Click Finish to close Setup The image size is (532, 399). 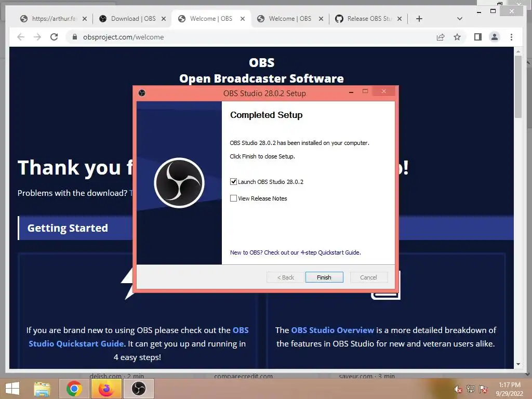pyautogui.click(x=324, y=277)
